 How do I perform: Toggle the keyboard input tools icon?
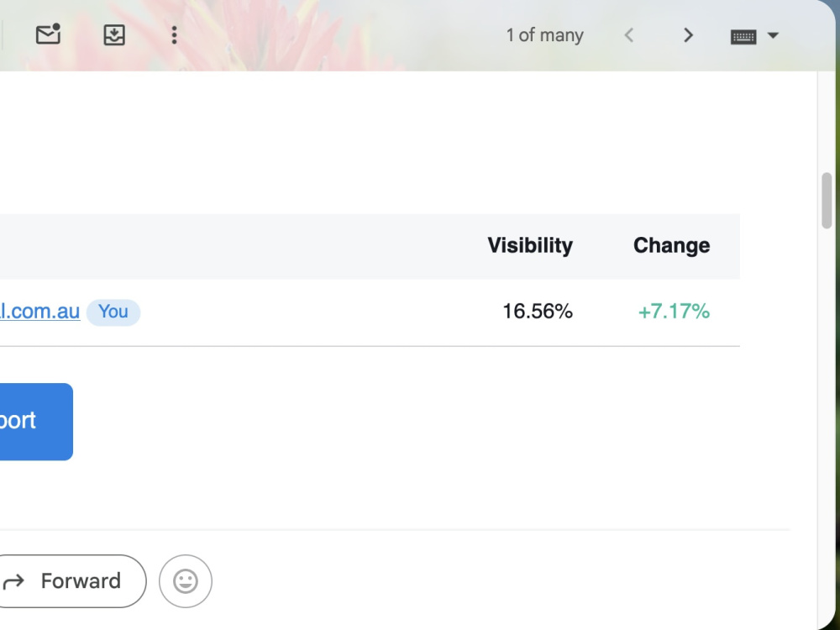tap(743, 36)
